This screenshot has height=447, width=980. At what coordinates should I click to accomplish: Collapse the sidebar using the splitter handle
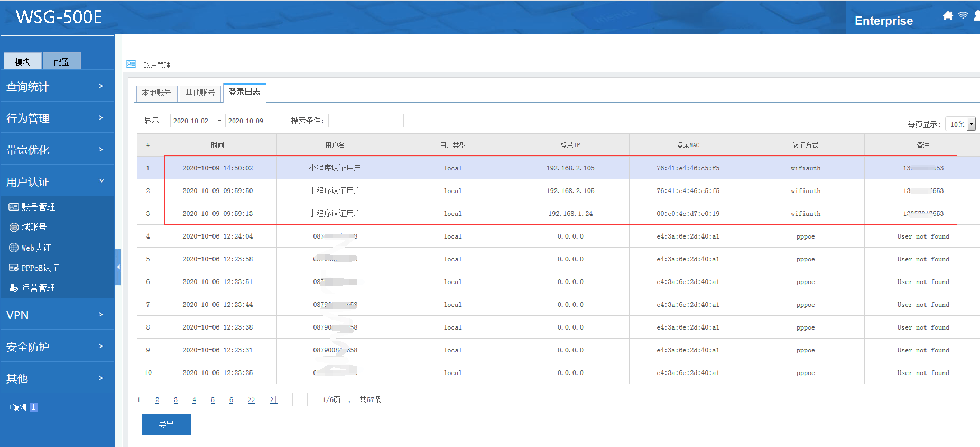click(118, 267)
